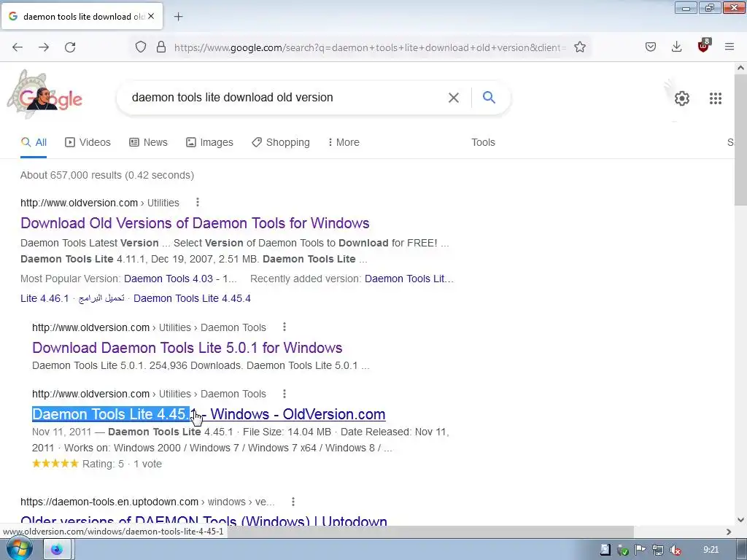Click into the Google search input field
The image size is (747, 560).
(286, 98)
